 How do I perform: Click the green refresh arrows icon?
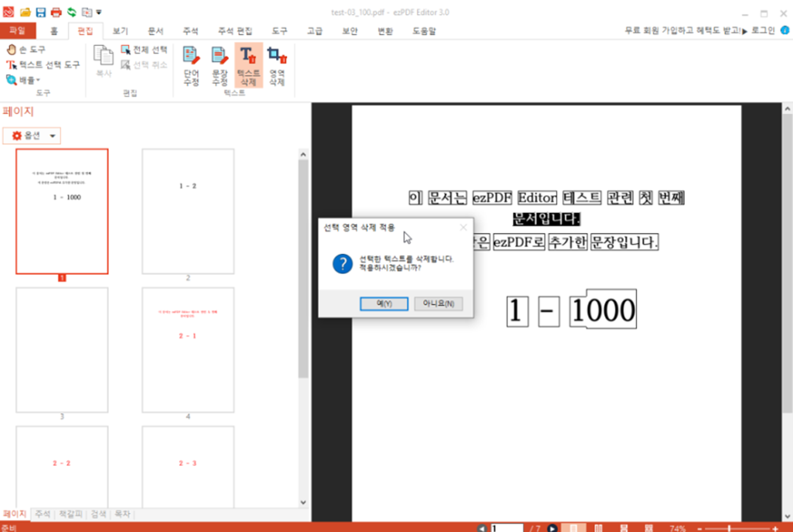tap(72, 12)
